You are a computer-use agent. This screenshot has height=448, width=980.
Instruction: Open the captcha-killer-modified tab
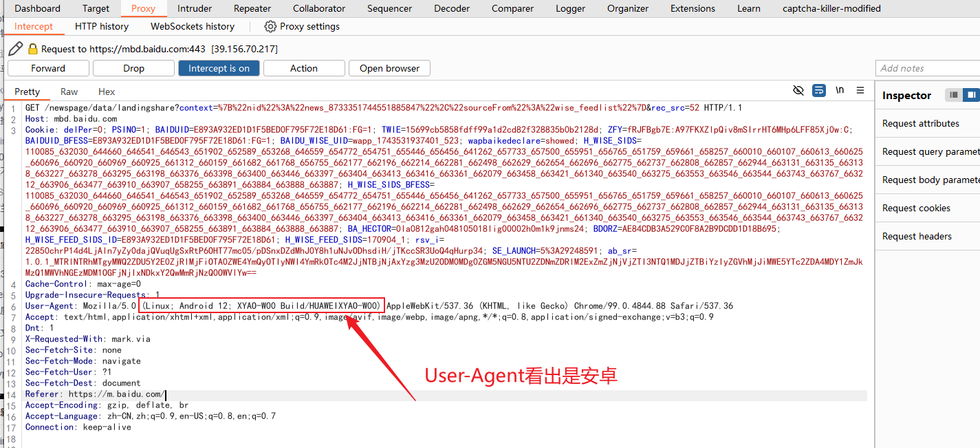point(831,8)
